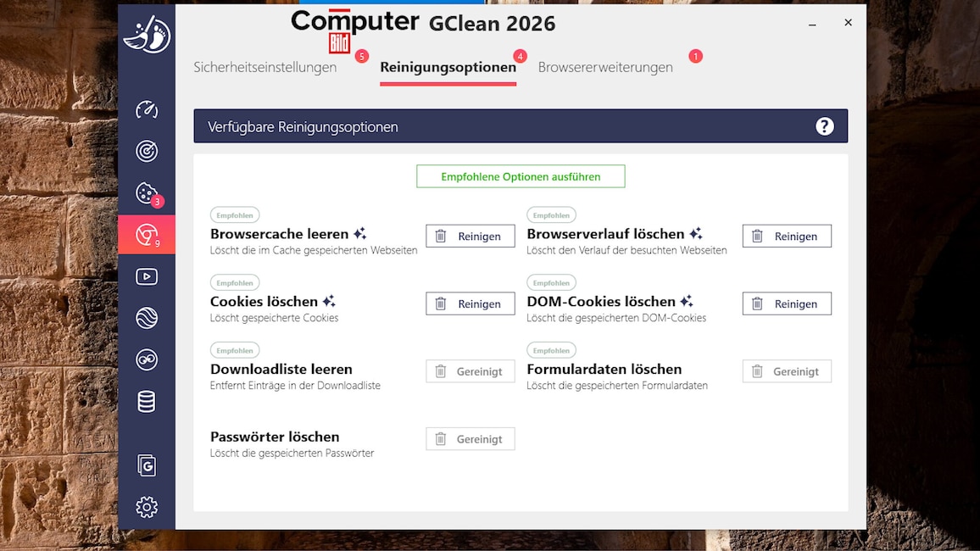Click the Passwörter löschen heading
Viewport: 980px width, 551px height.
(275, 437)
